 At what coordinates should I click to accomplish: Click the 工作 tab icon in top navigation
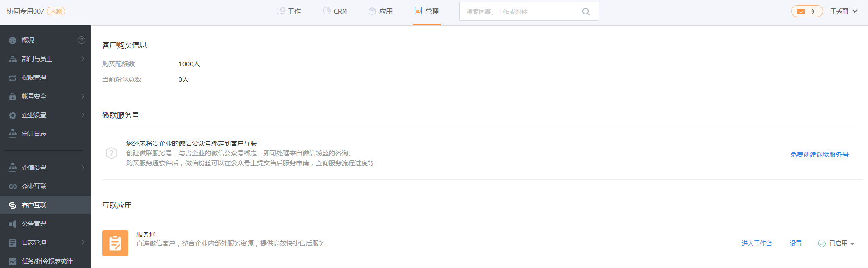(281, 11)
